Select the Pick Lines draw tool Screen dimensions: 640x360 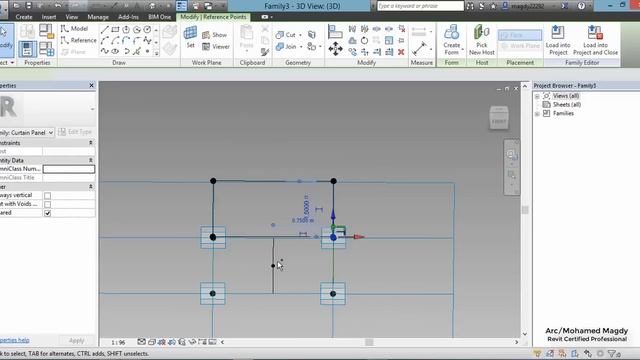point(137,51)
